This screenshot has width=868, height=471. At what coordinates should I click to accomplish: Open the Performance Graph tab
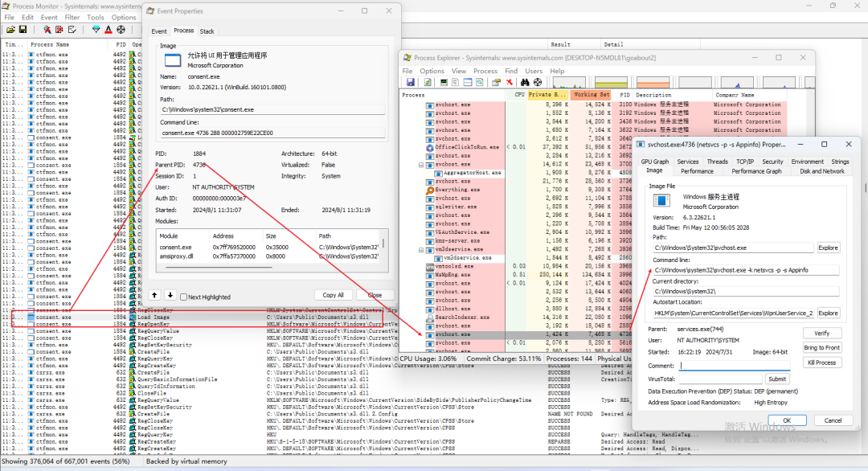pos(756,171)
